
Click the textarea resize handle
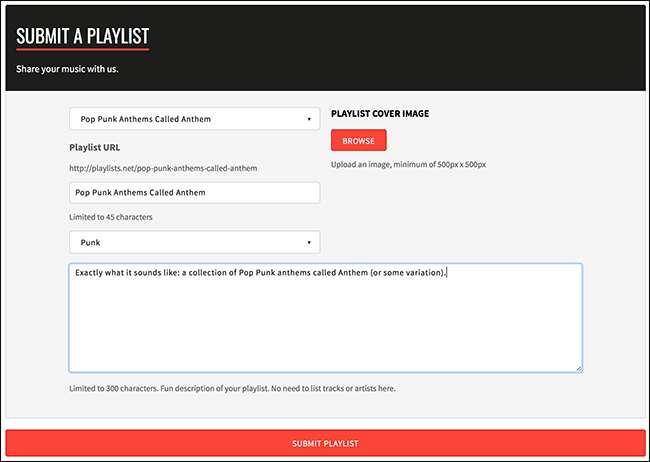[579, 368]
